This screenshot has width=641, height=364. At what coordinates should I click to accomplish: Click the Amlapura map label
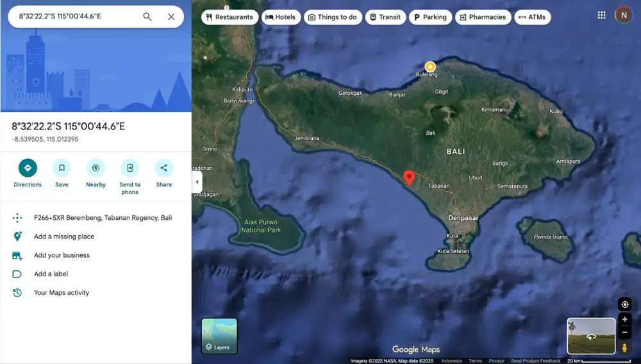click(x=568, y=161)
